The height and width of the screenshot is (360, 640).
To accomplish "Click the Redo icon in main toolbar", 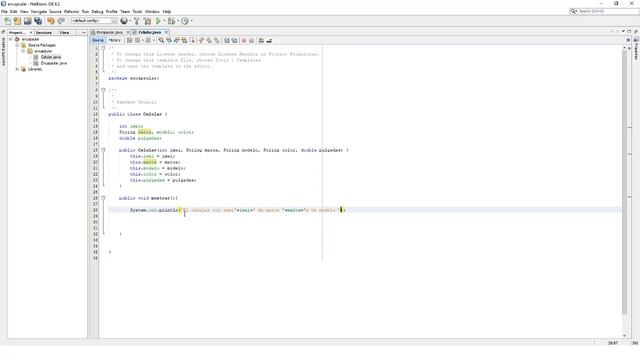I will pos(61,21).
